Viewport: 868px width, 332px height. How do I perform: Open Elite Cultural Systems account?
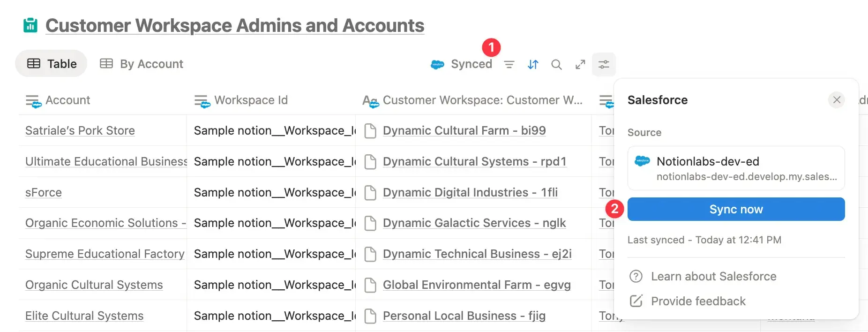(x=84, y=316)
